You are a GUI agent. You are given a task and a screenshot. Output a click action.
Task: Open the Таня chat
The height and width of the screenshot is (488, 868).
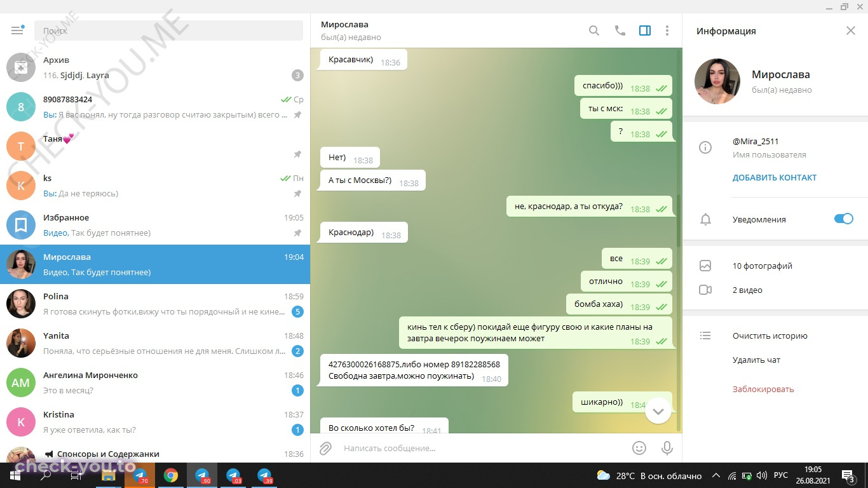tap(155, 146)
